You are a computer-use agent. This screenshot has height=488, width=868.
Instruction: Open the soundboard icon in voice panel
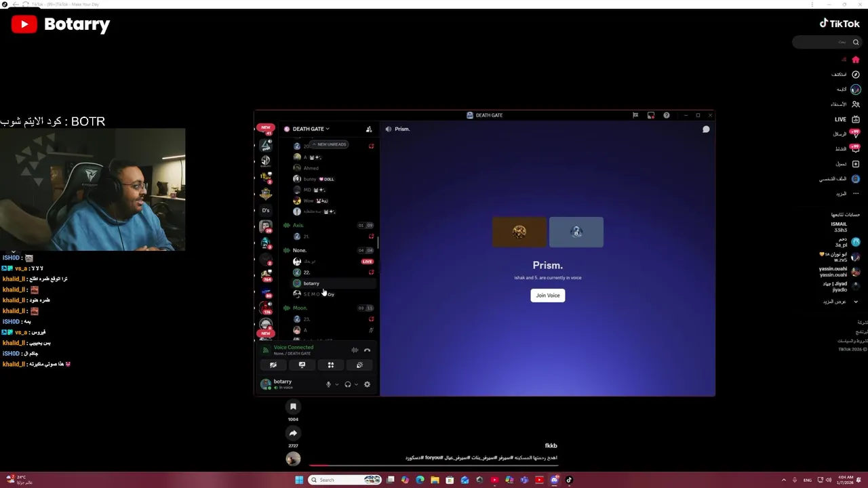(x=359, y=365)
